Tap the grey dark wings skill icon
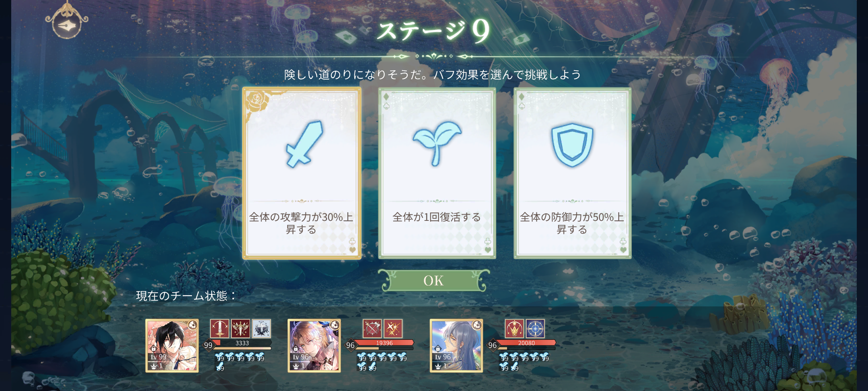This screenshot has width=868, height=391. pos(261,328)
